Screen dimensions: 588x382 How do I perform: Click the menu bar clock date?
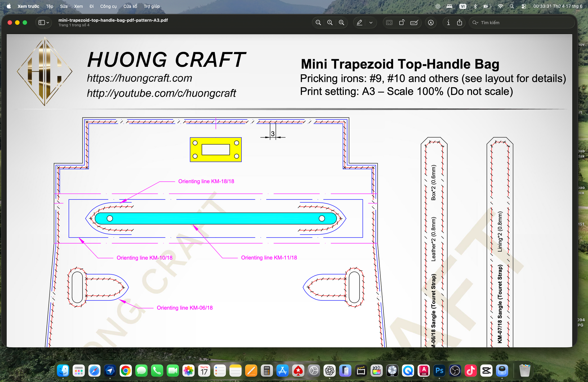(558, 6)
